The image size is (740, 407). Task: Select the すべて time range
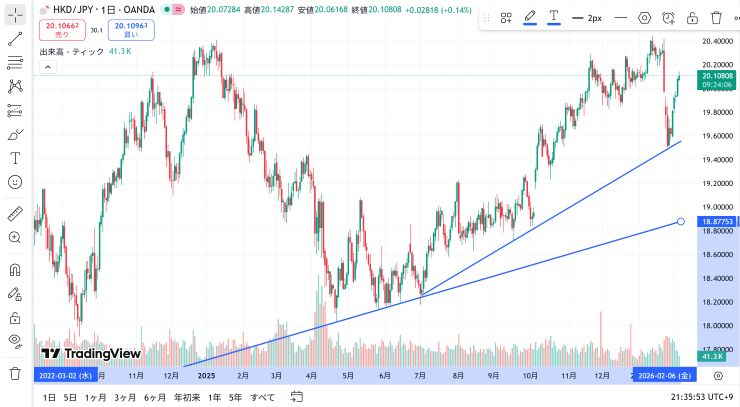click(x=262, y=397)
